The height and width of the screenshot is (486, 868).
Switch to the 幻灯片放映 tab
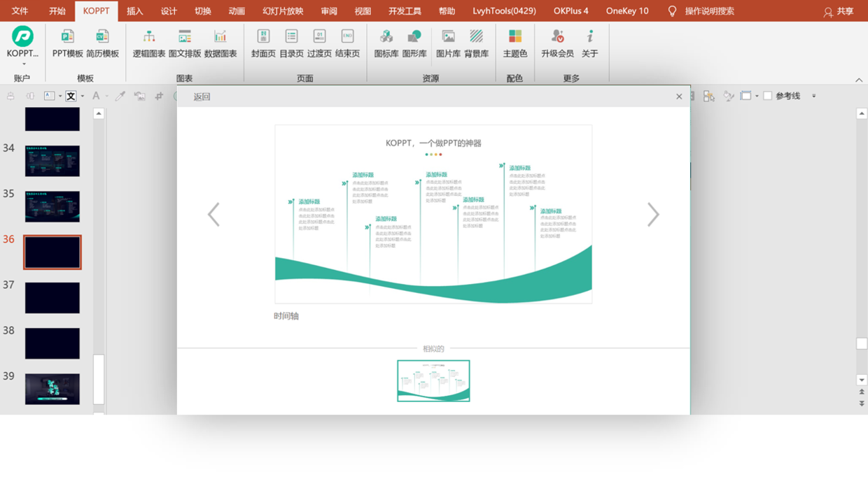point(283,11)
